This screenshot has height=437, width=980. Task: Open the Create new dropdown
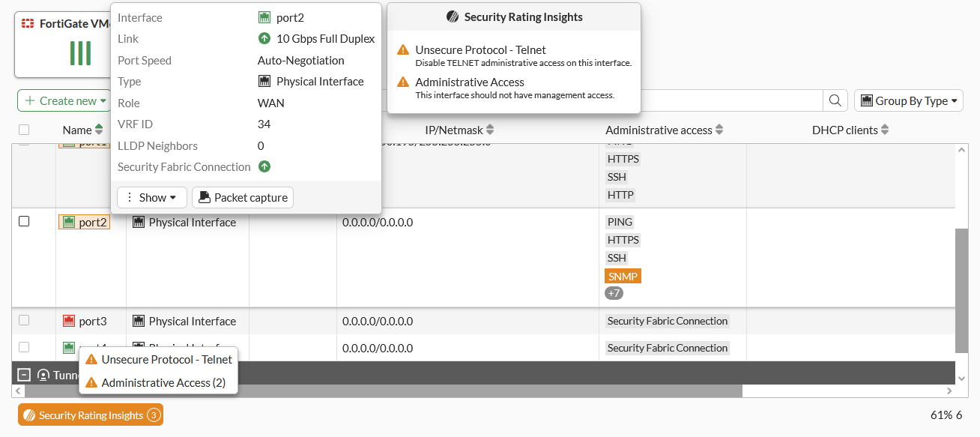tap(64, 100)
